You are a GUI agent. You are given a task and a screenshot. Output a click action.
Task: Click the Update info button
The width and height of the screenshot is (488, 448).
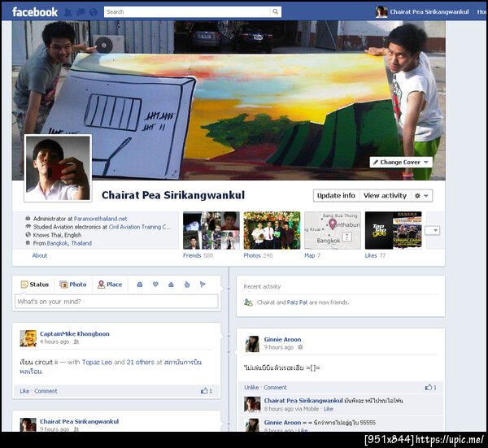tap(336, 196)
